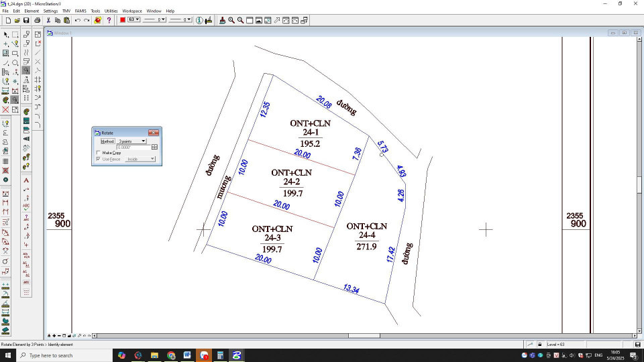Screen dimensions: 644x362
Task: Click the area value 271.9
Action: tap(366, 247)
